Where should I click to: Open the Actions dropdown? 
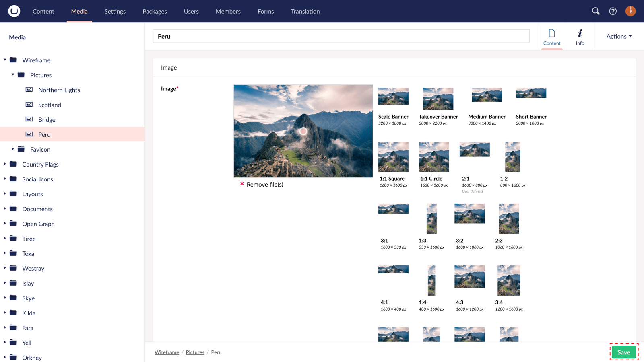[618, 36]
